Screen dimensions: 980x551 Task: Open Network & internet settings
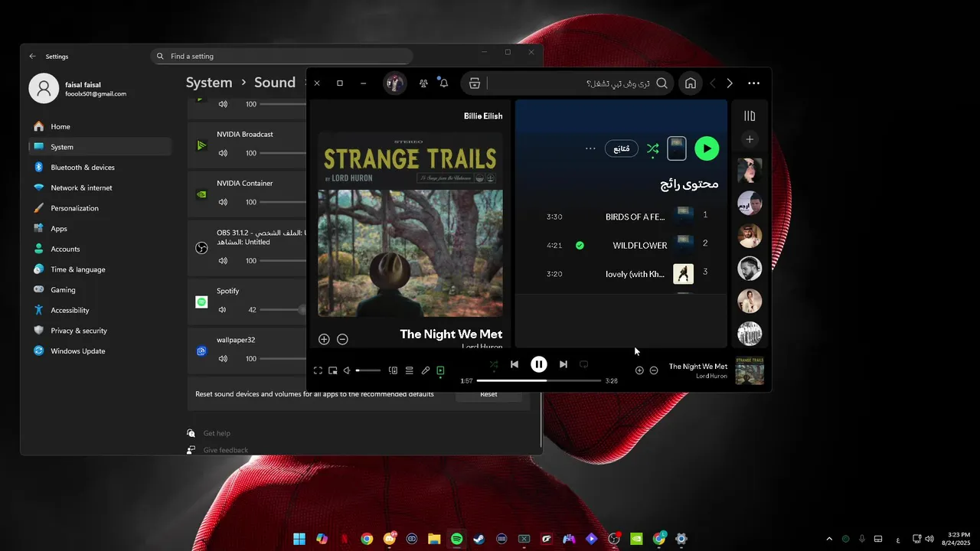point(100,187)
